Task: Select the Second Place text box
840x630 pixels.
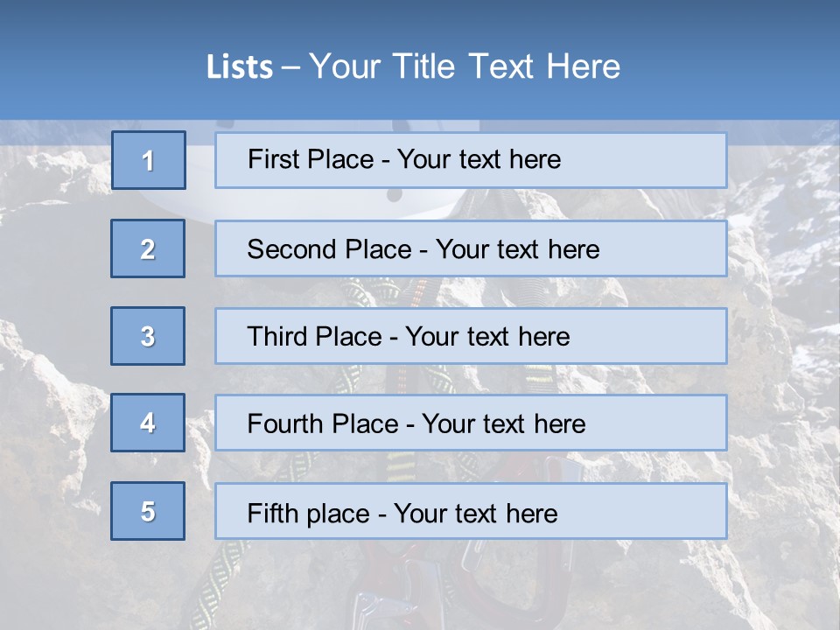Action: [x=471, y=248]
